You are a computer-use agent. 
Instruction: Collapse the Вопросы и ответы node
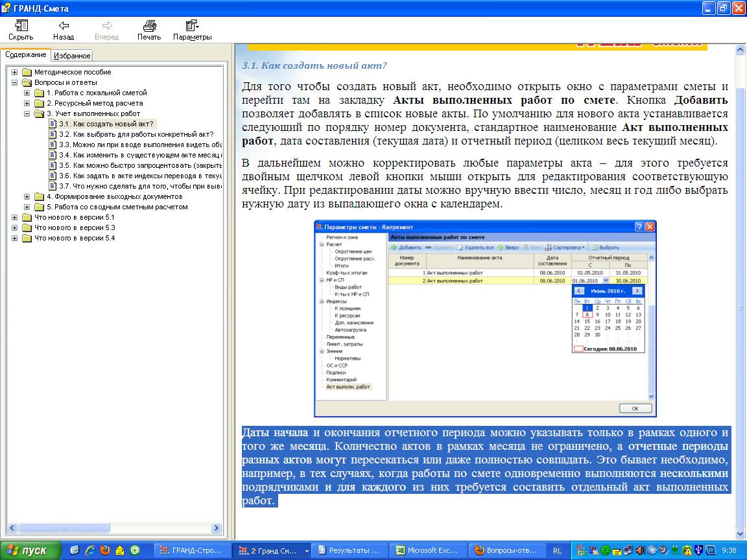(x=15, y=83)
